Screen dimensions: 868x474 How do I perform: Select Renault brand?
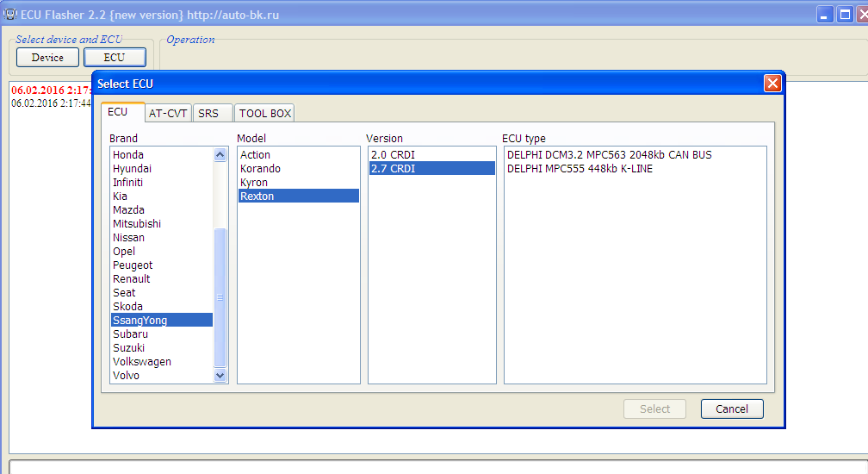[x=162, y=278]
